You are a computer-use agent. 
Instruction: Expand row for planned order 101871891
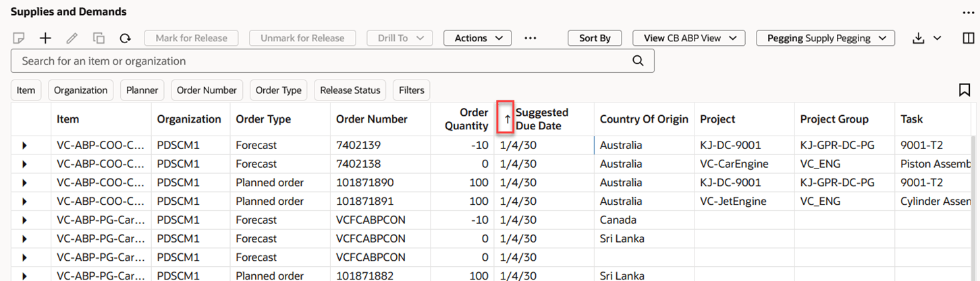point(25,201)
